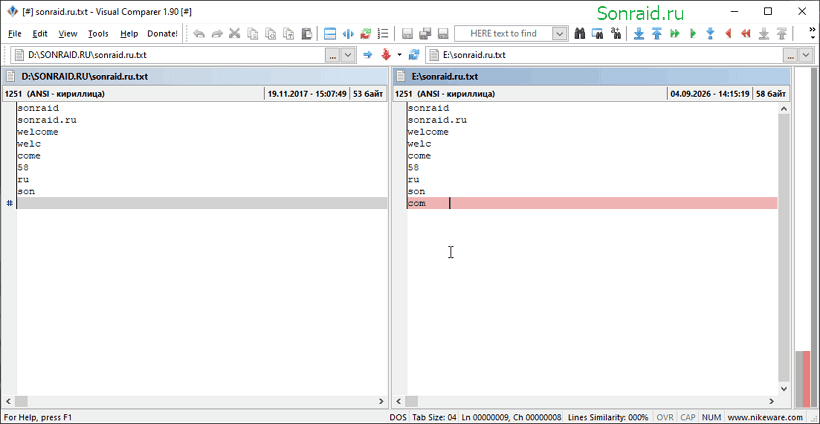The height and width of the screenshot is (424, 820).
Task: Click the right pane vertical scrollbar down arrow
Action: coord(783,388)
